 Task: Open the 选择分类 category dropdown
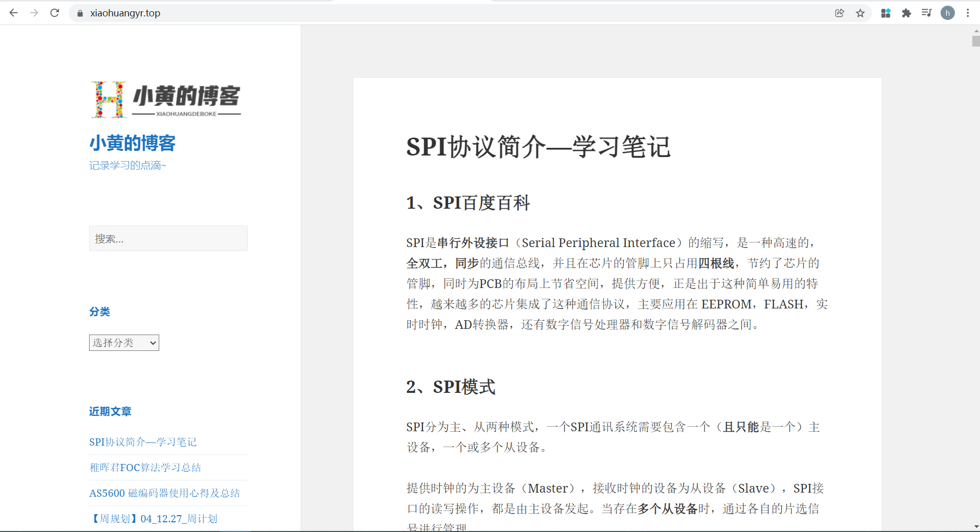[124, 343]
